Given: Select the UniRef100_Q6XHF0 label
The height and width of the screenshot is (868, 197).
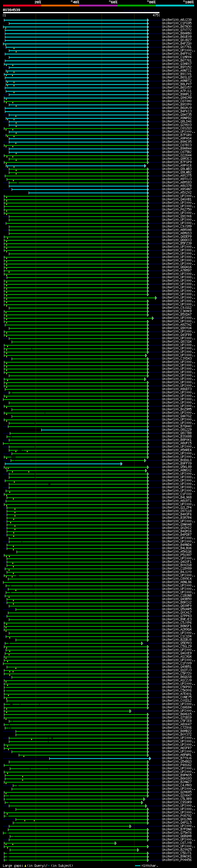Looking at the screenshot, I should 177,606.
